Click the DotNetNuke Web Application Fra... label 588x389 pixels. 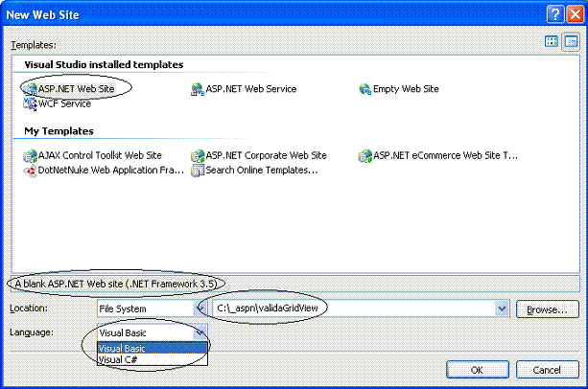point(111,171)
